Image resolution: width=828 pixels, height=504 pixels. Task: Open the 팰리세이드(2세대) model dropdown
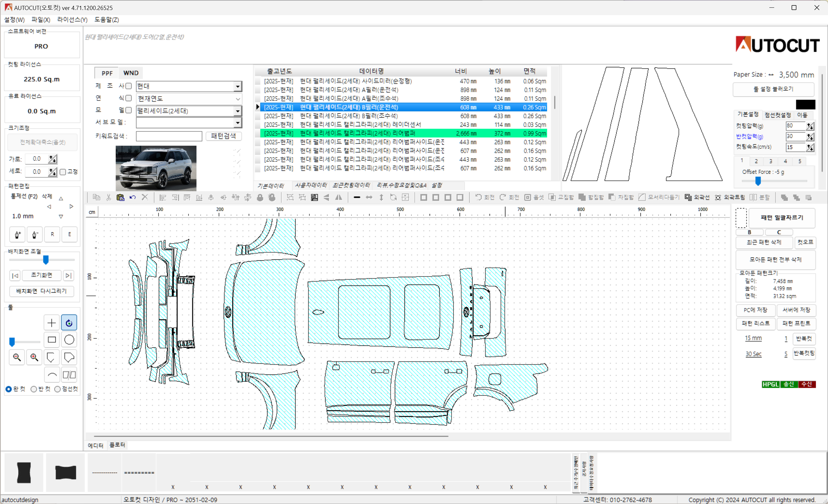[x=238, y=111]
